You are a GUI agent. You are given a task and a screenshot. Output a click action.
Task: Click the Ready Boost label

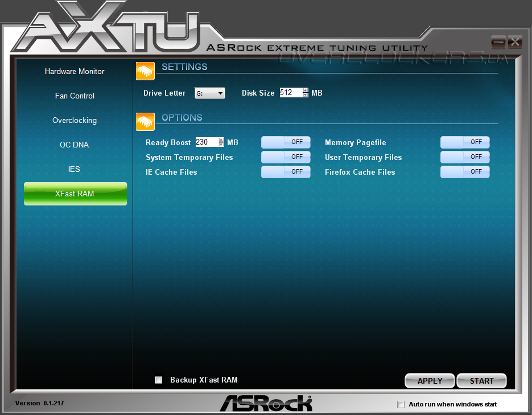pyautogui.click(x=168, y=142)
